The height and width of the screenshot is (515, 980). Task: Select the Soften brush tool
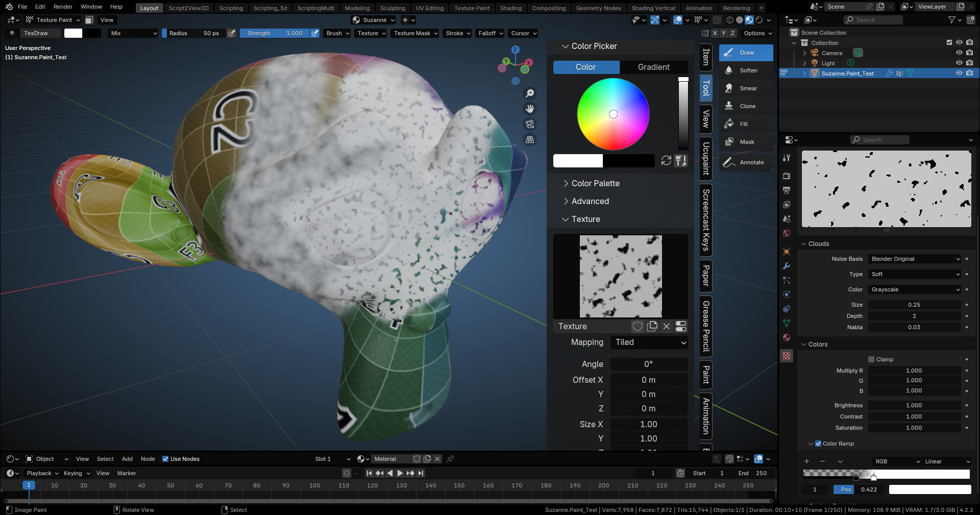[746, 70]
